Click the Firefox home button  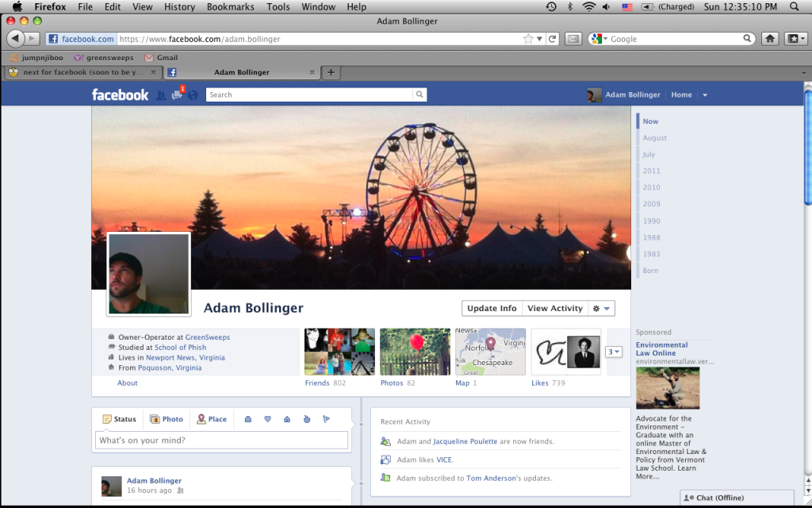pyautogui.click(x=770, y=38)
